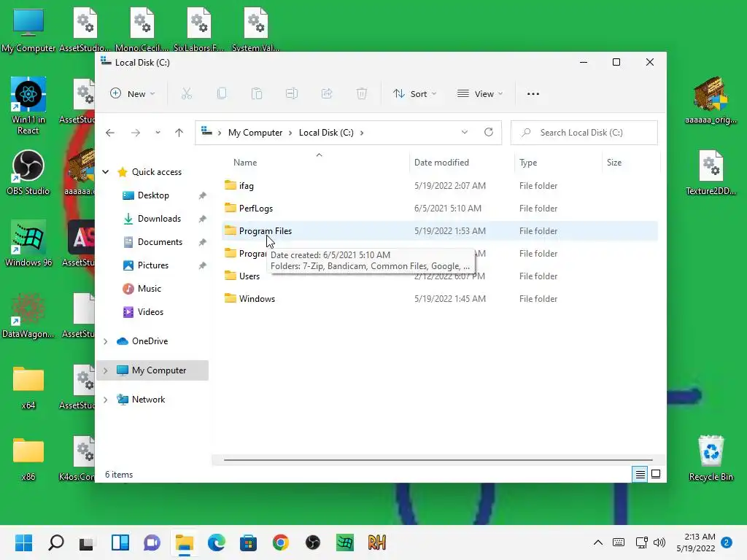Open the View dropdown
Viewport: 747px width, 560px height.
480,94
